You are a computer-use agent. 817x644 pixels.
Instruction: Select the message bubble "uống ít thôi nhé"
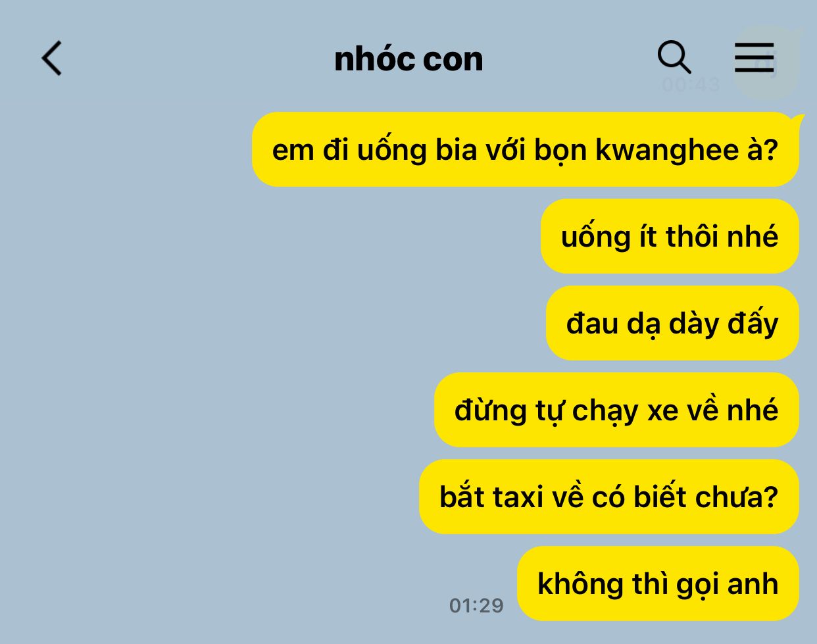click(x=670, y=236)
